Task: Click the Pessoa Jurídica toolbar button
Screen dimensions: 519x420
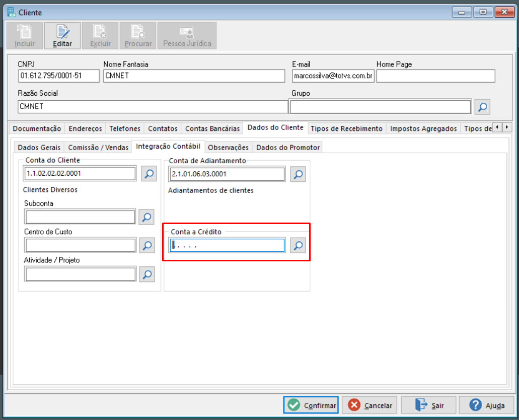Action: pyautogui.click(x=187, y=36)
